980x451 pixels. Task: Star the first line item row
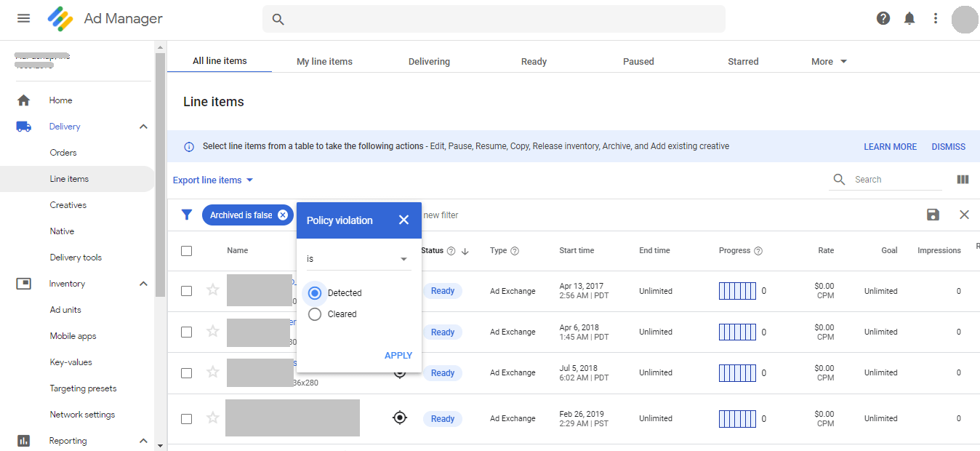click(x=213, y=290)
